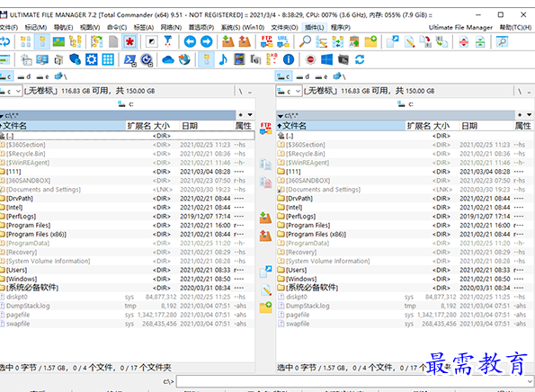
Task: Open right panel directory history arrow
Action: click(530, 115)
